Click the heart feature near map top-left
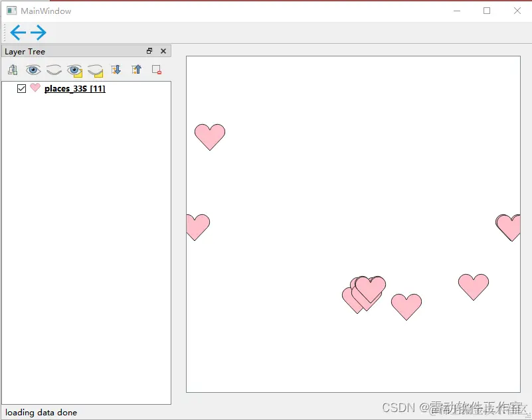 pos(210,137)
